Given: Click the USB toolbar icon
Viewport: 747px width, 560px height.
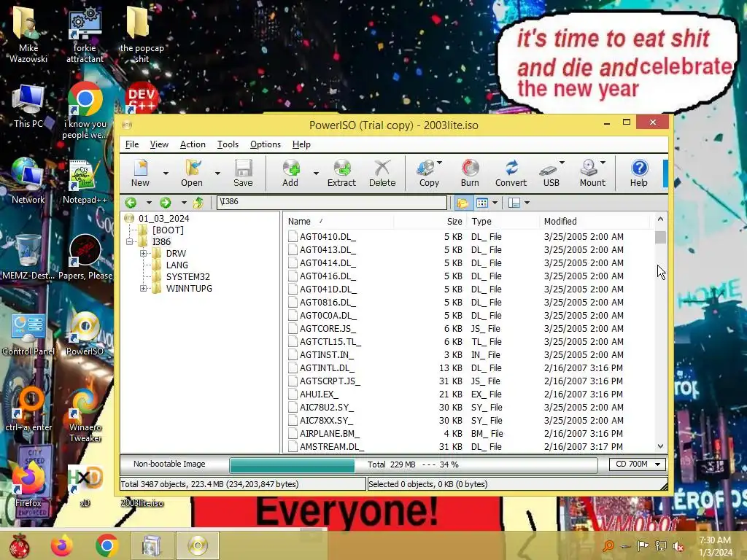Looking at the screenshot, I should [x=550, y=174].
